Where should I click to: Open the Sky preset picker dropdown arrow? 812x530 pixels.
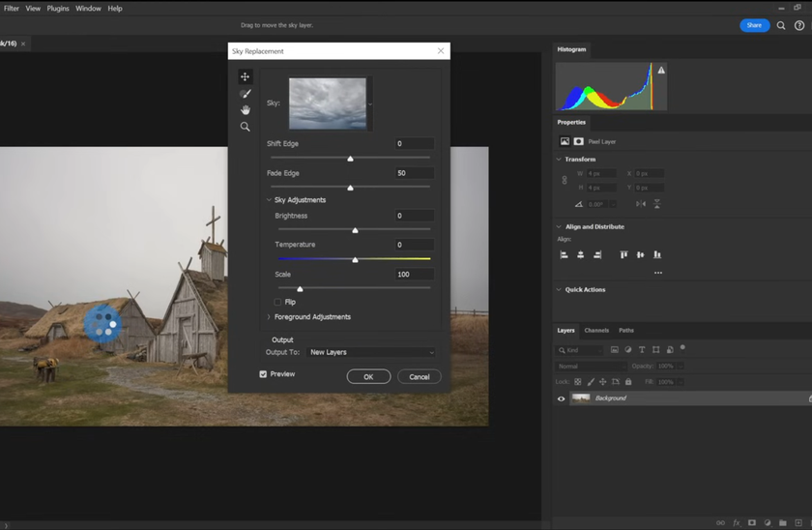(x=370, y=104)
